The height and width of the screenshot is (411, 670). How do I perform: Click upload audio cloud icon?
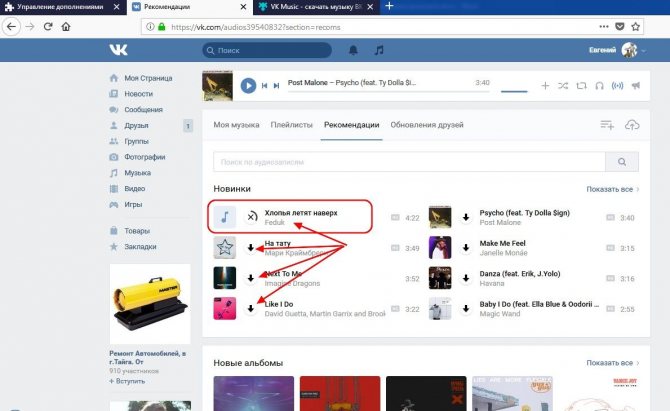point(631,125)
